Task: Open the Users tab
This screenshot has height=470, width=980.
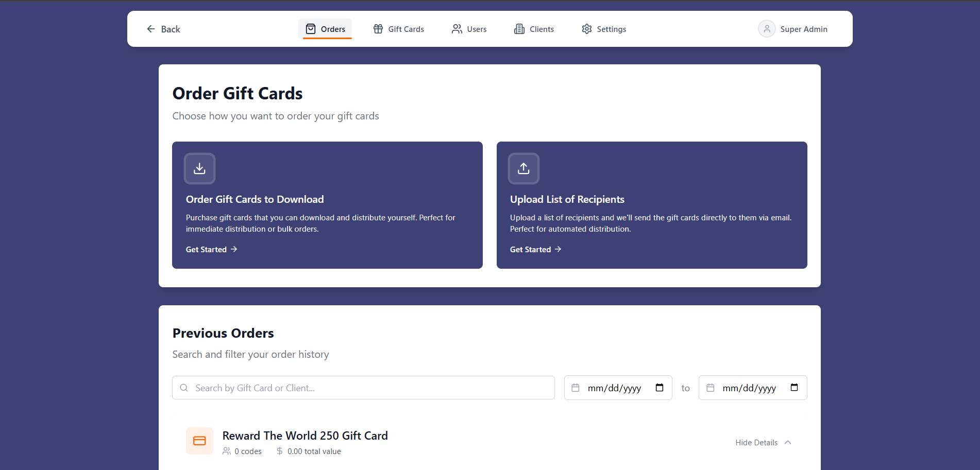Action: (x=469, y=29)
